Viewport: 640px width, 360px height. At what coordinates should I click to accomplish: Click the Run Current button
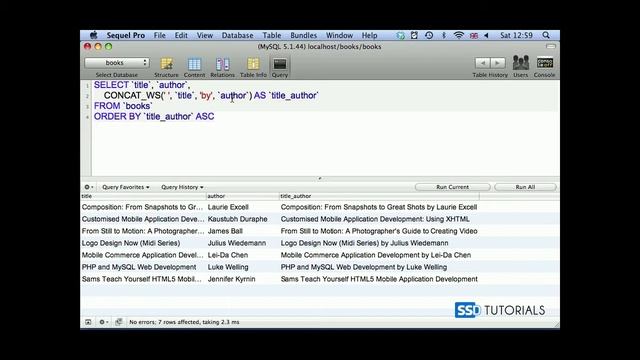[x=452, y=187]
